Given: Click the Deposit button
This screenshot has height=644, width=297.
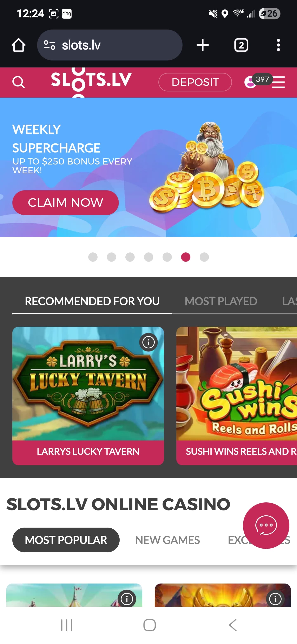Looking at the screenshot, I should pyautogui.click(x=195, y=82).
